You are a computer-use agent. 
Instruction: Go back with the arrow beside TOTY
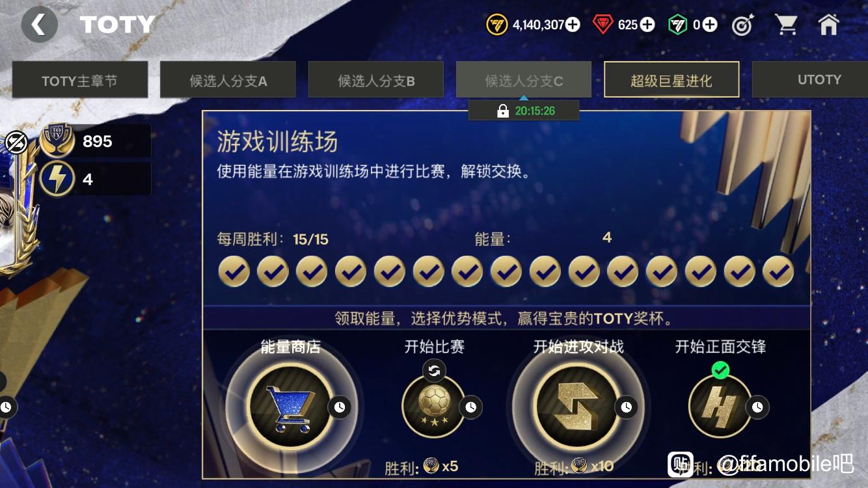39,25
